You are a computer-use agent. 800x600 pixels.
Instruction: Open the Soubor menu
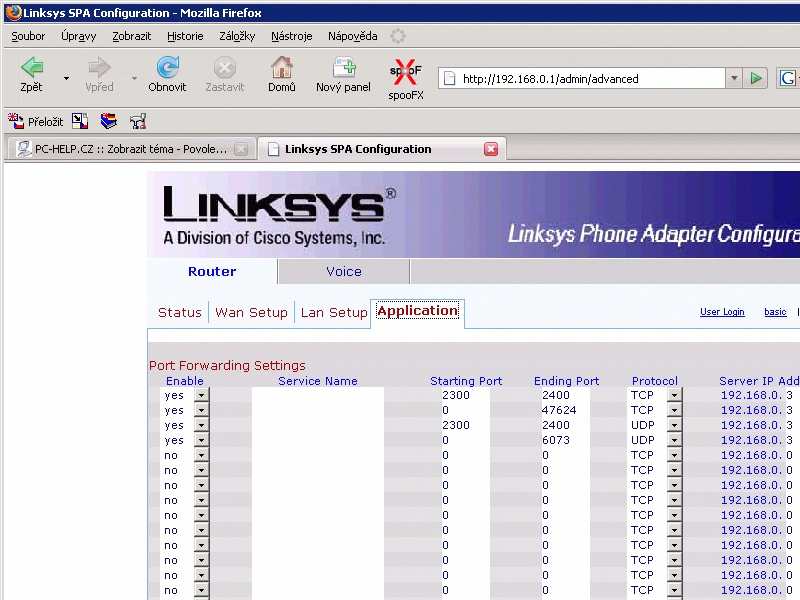(x=28, y=36)
